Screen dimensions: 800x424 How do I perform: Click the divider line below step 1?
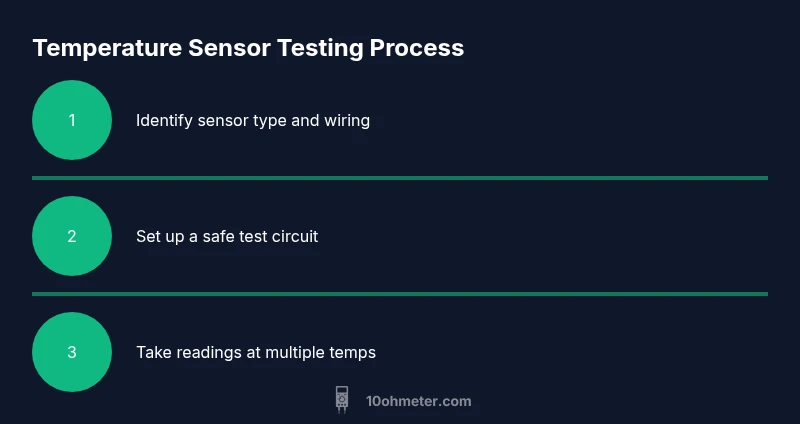click(x=400, y=178)
